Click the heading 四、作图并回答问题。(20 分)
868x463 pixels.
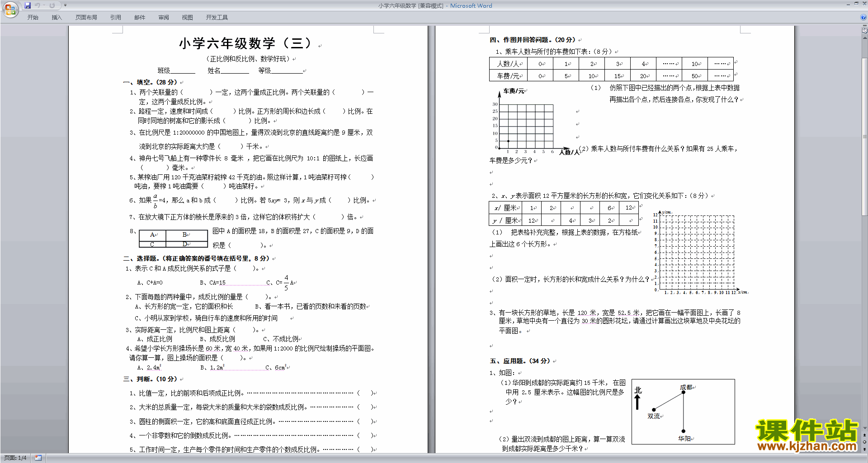(x=533, y=40)
